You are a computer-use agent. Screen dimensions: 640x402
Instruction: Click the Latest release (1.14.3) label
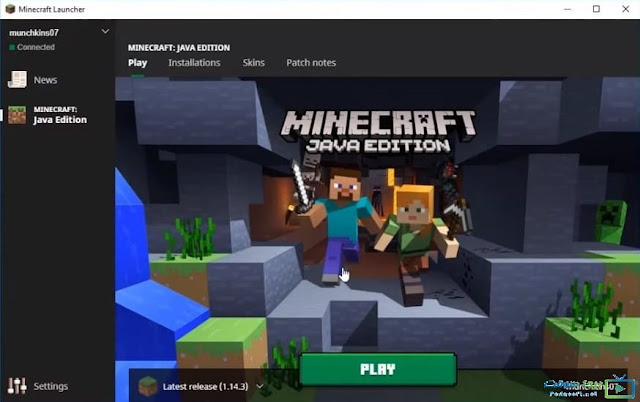[x=205, y=386]
